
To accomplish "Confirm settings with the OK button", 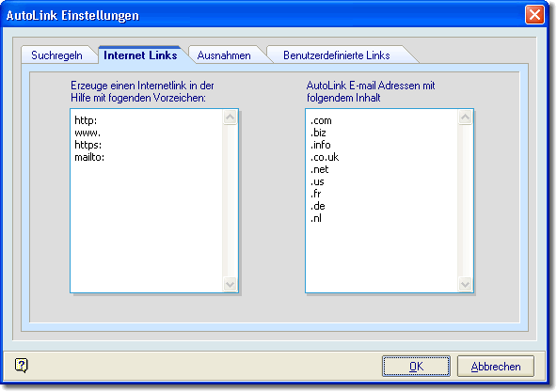I will [416, 366].
